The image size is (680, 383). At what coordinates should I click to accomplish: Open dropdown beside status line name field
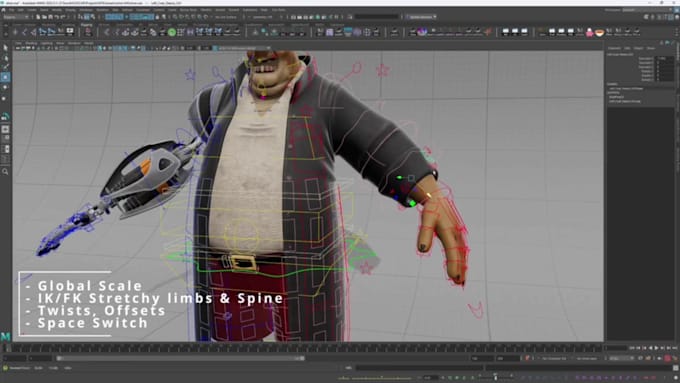click(421, 17)
